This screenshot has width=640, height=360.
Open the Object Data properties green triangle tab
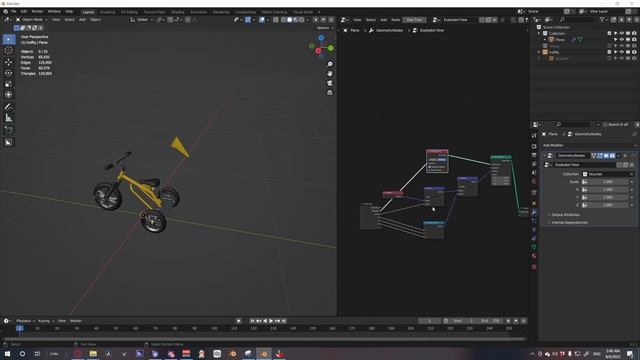click(534, 247)
